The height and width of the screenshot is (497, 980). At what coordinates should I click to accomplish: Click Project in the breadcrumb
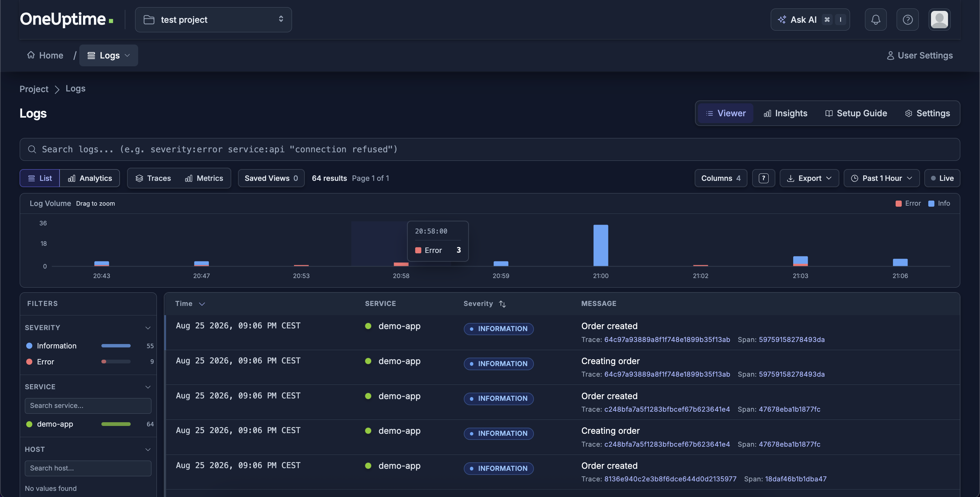coord(34,89)
